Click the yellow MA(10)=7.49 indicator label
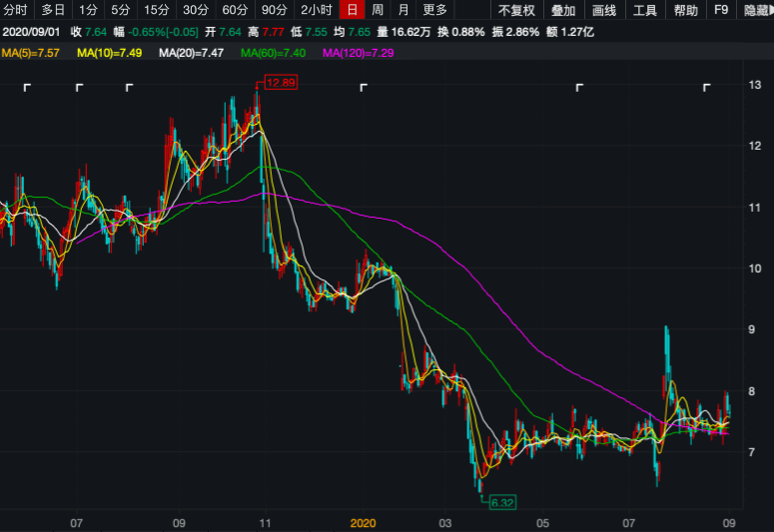This screenshot has height=532, width=774. click(109, 52)
